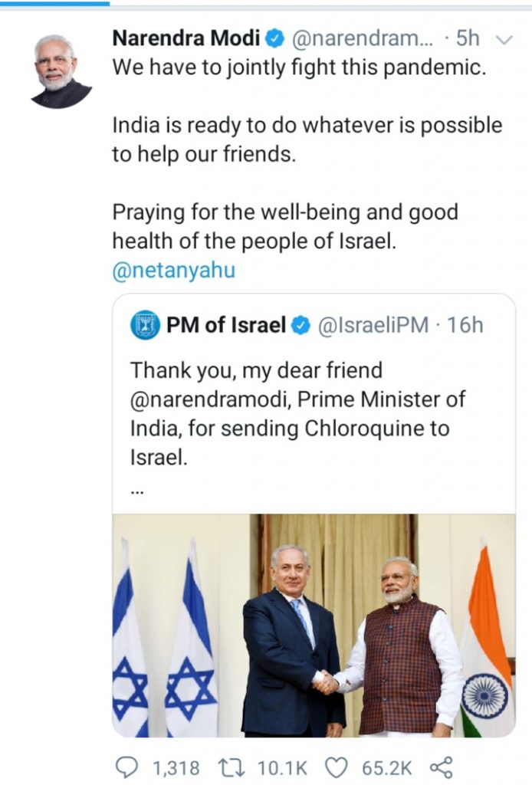532x785 pixels.
Task: Click the PM of Israel account name
Action: (x=225, y=325)
